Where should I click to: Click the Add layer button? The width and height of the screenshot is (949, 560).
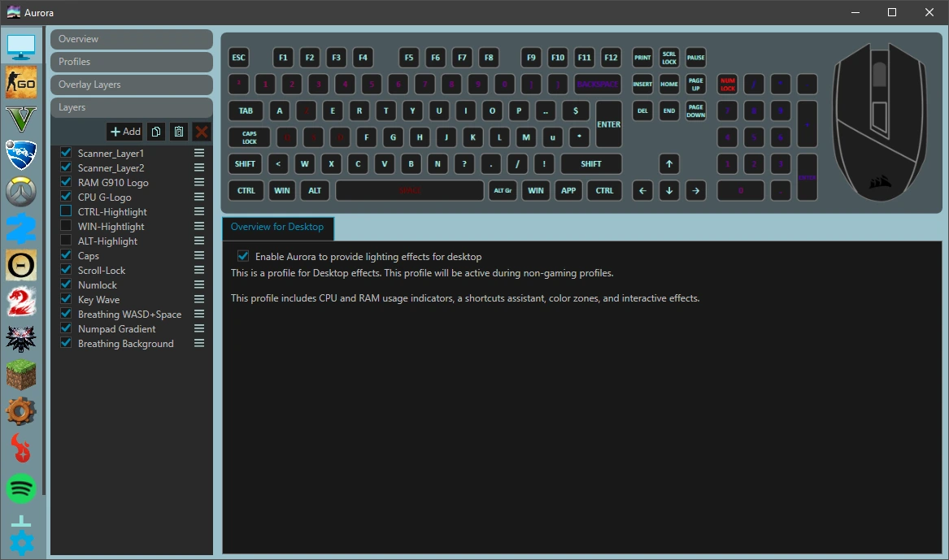[x=125, y=132]
